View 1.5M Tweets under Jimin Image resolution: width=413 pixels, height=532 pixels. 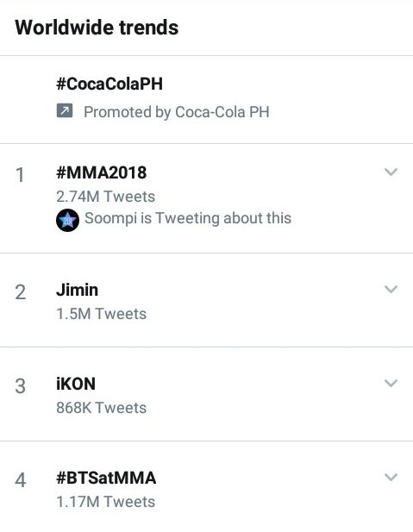pyautogui.click(x=101, y=314)
